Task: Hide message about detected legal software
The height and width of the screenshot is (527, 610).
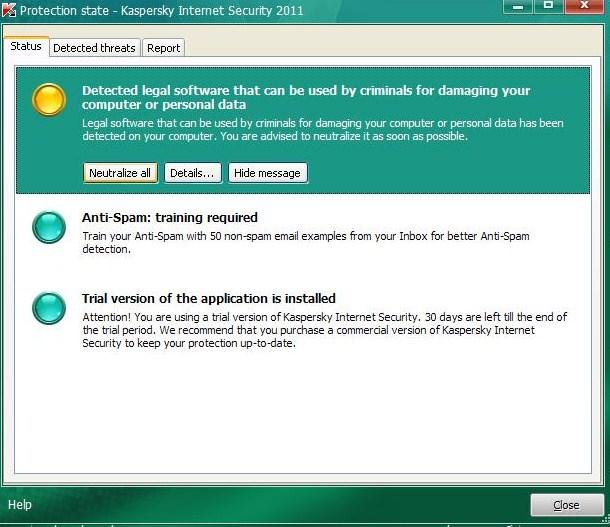Action: pos(267,173)
